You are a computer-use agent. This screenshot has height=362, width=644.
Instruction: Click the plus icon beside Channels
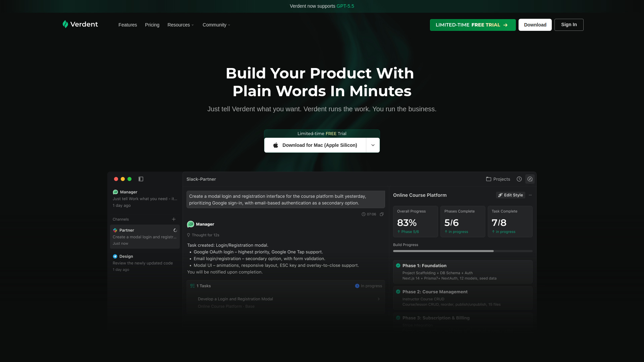tap(174, 219)
